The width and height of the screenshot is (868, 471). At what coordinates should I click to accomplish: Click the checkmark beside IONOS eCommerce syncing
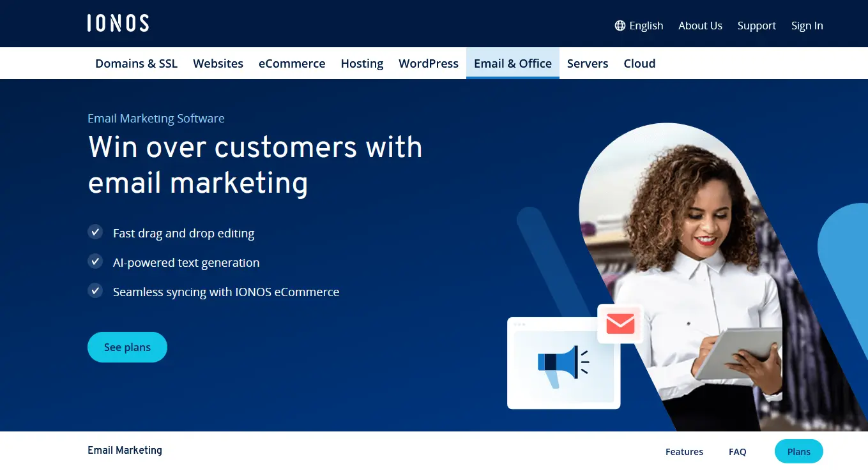95,290
